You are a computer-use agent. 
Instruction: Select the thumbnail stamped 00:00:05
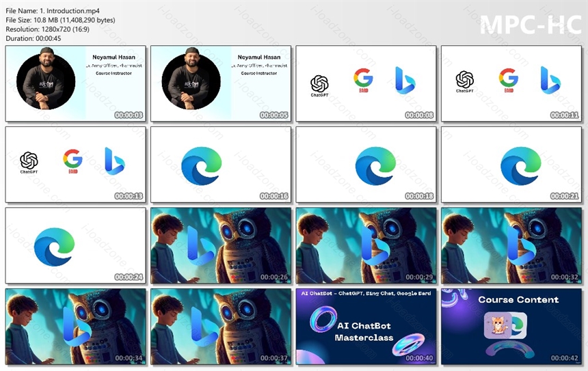coord(221,83)
